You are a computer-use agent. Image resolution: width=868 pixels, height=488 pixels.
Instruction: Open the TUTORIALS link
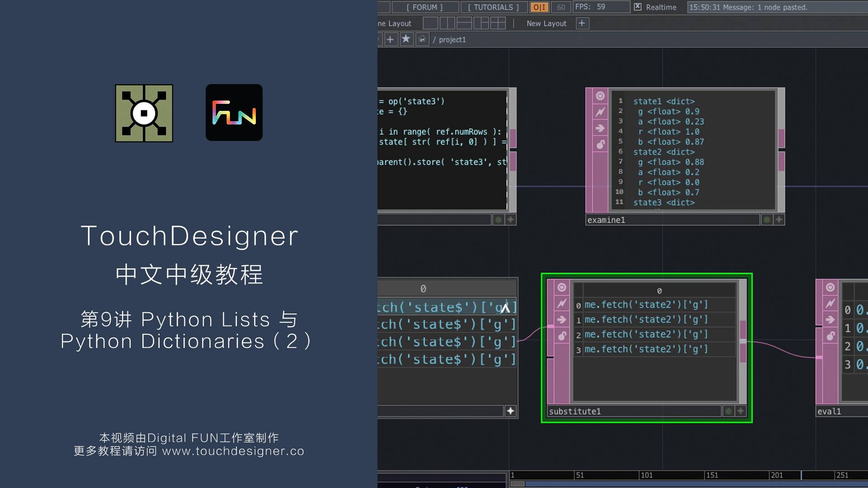[494, 7]
